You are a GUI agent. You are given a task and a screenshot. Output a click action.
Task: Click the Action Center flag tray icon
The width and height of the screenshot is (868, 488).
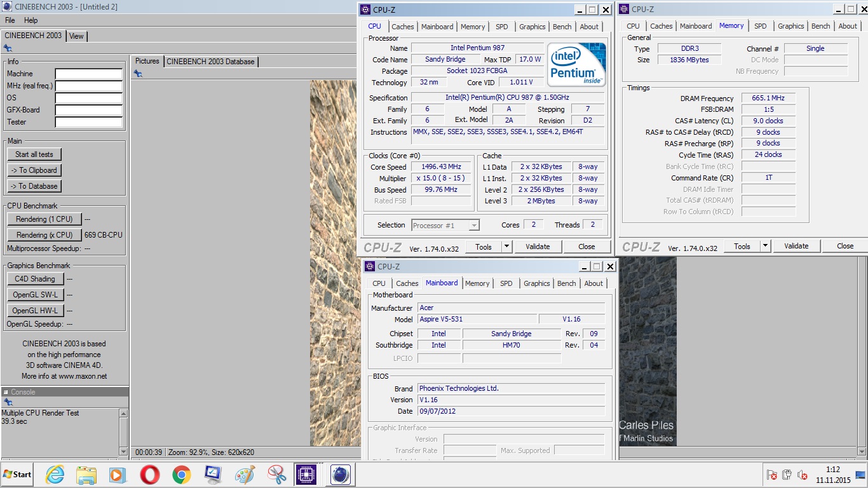pyautogui.click(x=772, y=475)
